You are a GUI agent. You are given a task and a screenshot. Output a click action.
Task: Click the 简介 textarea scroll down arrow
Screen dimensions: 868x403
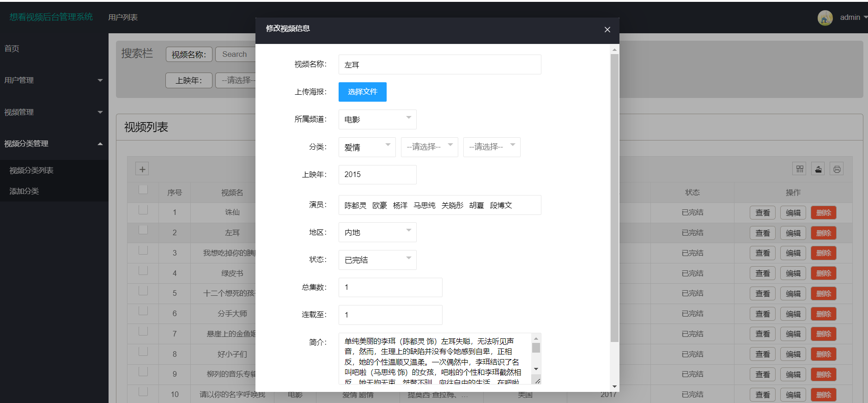click(536, 369)
